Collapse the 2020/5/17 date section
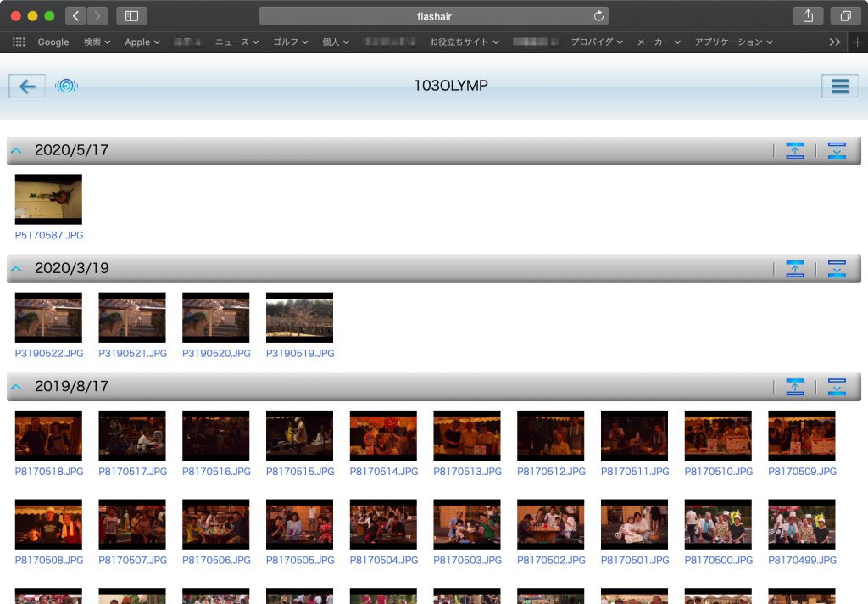This screenshot has height=604, width=868. coord(16,151)
